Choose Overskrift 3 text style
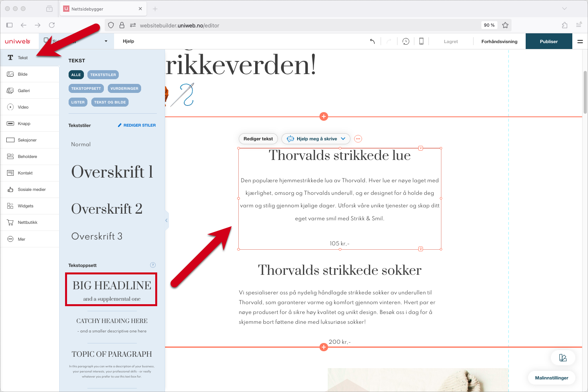Screen dimensions: 588x392 click(97, 236)
